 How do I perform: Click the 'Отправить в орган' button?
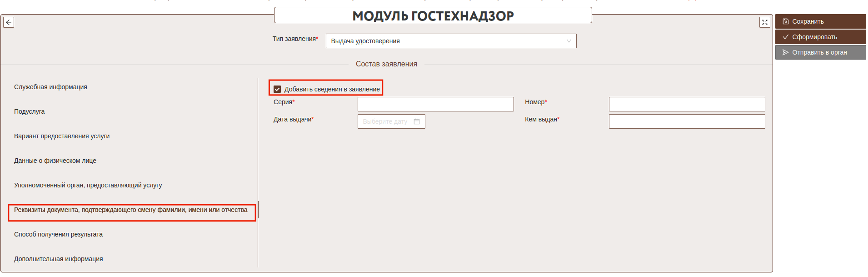pyautogui.click(x=820, y=52)
